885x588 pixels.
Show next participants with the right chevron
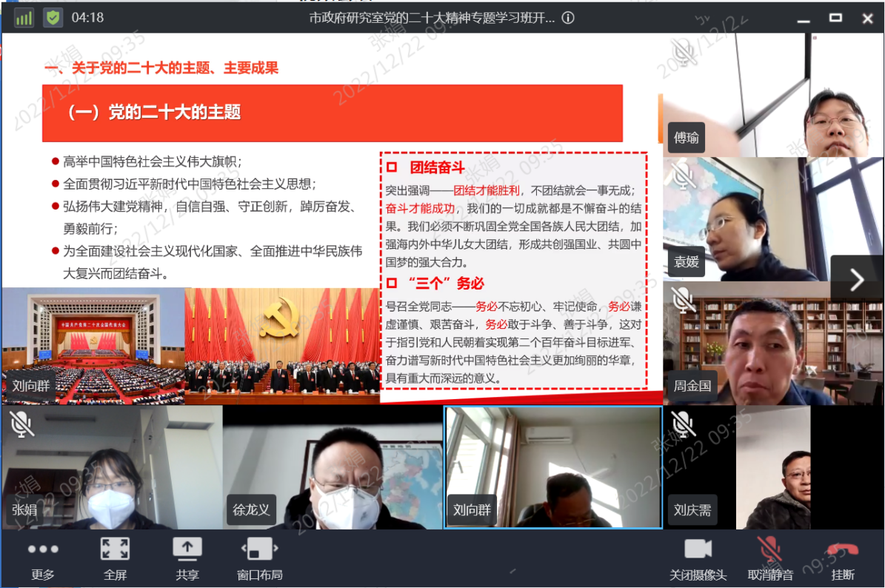(x=857, y=279)
